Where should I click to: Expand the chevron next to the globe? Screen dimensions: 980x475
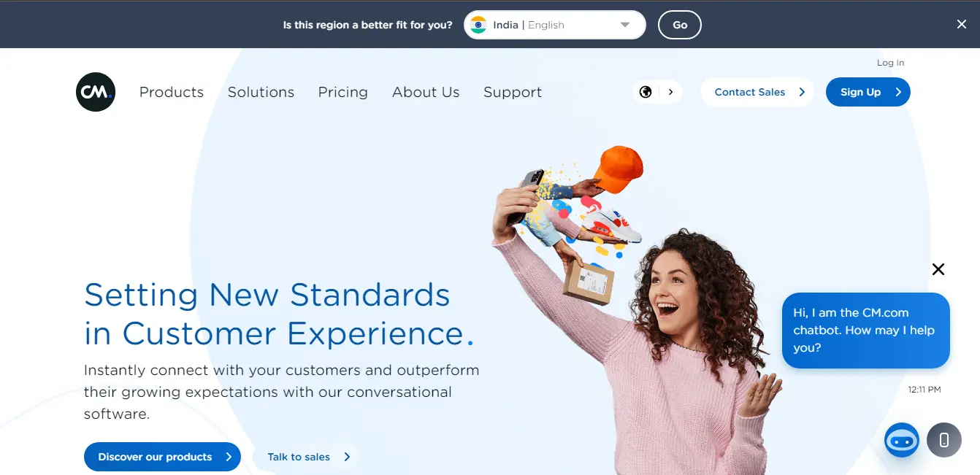(670, 92)
